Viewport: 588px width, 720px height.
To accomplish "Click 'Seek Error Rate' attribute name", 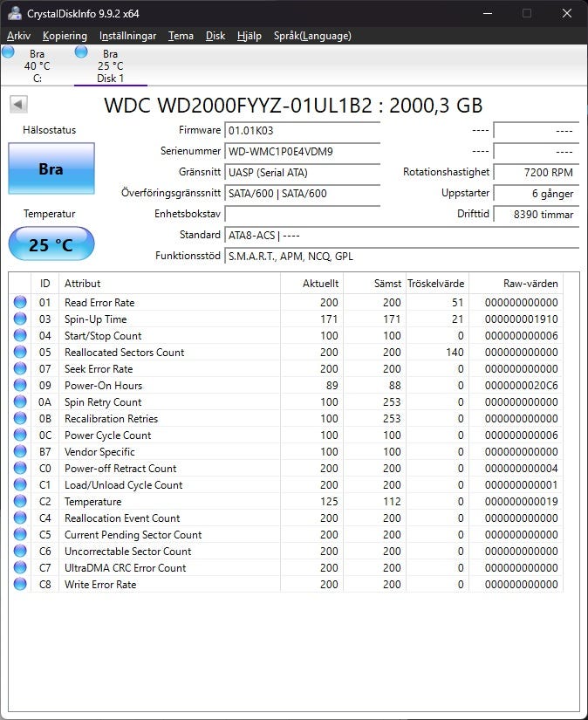I will (x=99, y=368).
